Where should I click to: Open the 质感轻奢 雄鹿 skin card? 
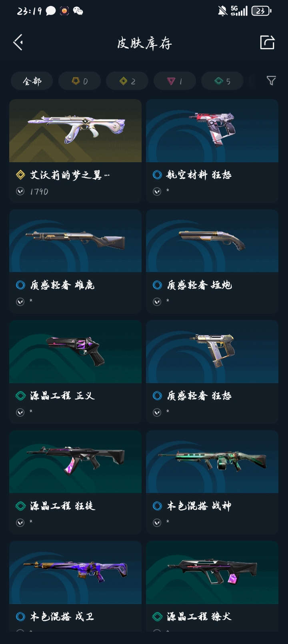click(75, 261)
